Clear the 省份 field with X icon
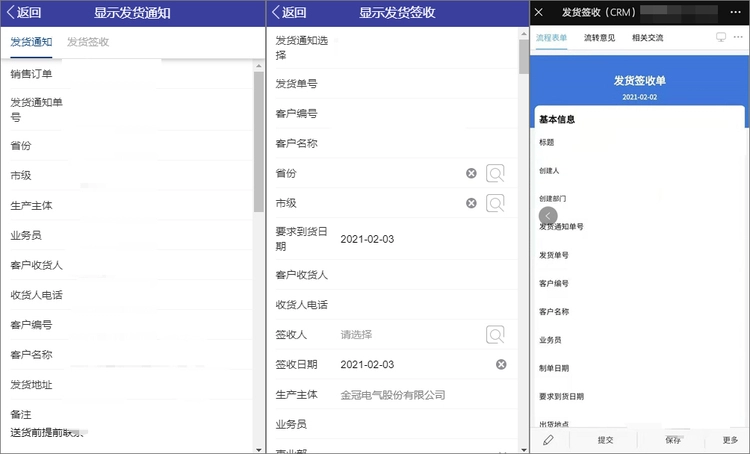 (x=471, y=174)
